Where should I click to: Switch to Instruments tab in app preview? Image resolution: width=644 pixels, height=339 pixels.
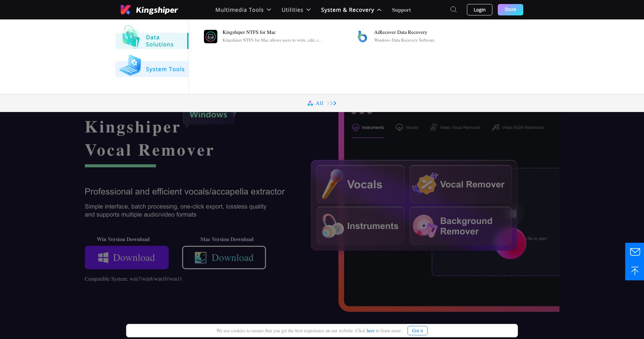coord(368,128)
